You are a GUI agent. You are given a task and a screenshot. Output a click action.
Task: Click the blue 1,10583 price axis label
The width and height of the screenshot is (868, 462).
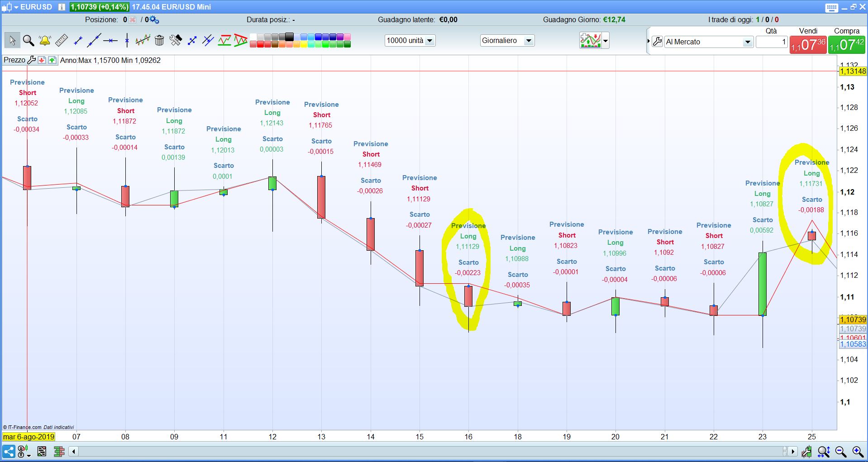pos(853,344)
